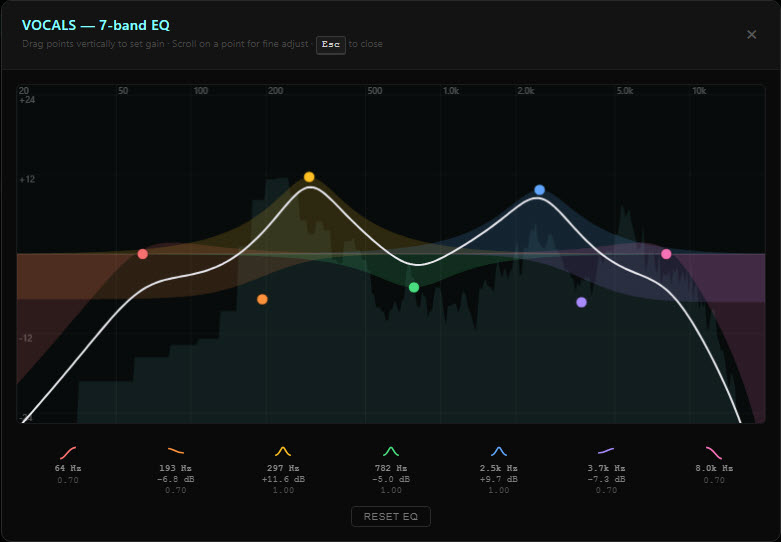Image resolution: width=781 pixels, height=542 pixels.
Task: Select the red 64 Hz band point
Action: point(142,254)
